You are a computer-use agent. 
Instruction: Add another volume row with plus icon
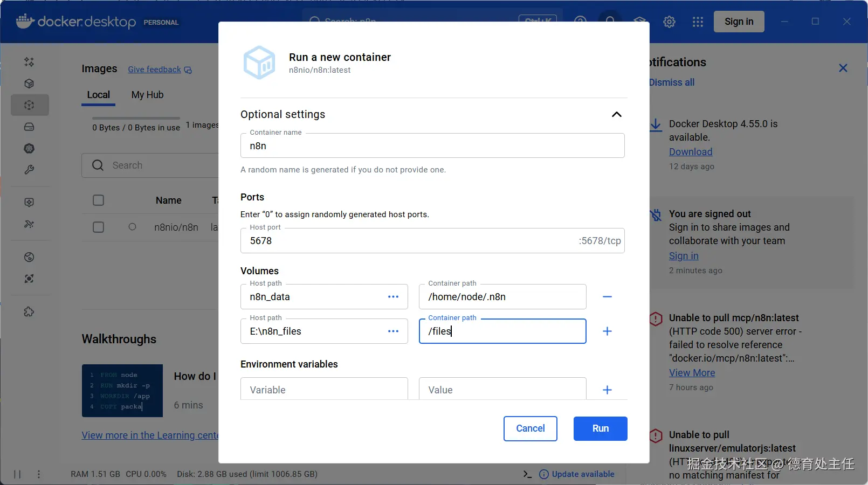point(607,331)
